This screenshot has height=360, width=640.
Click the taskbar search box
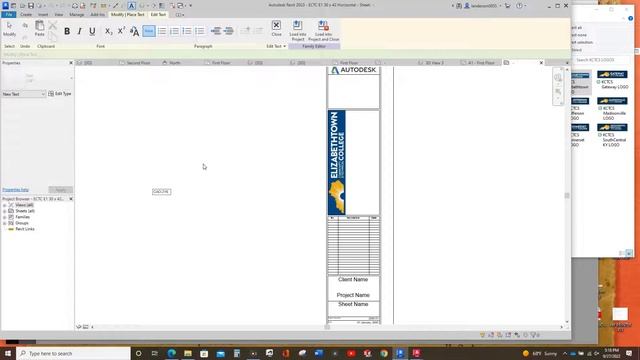[73, 353]
